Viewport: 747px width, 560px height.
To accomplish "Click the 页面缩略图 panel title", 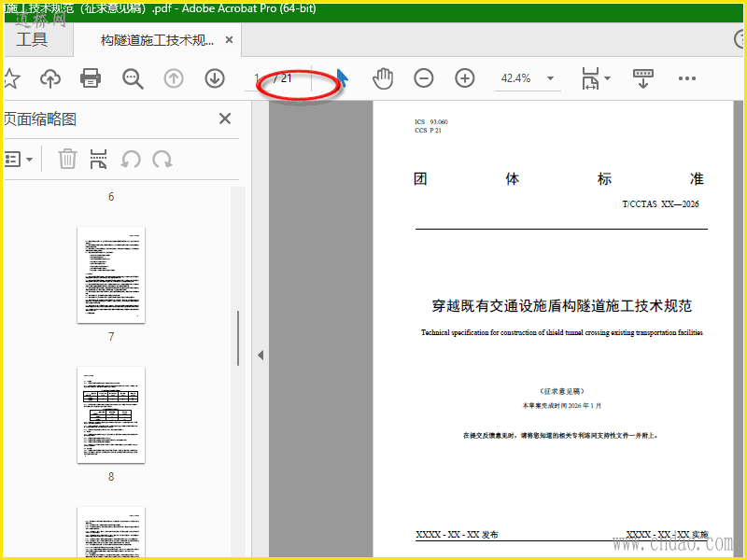I will pyautogui.click(x=40, y=119).
